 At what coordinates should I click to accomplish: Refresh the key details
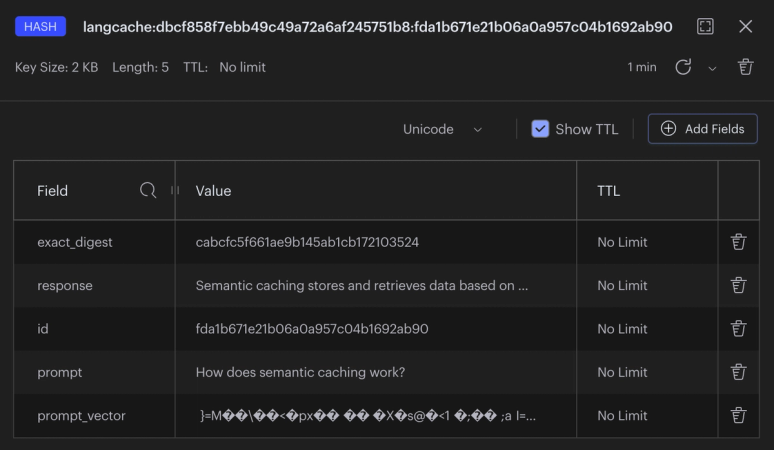point(683,67)
